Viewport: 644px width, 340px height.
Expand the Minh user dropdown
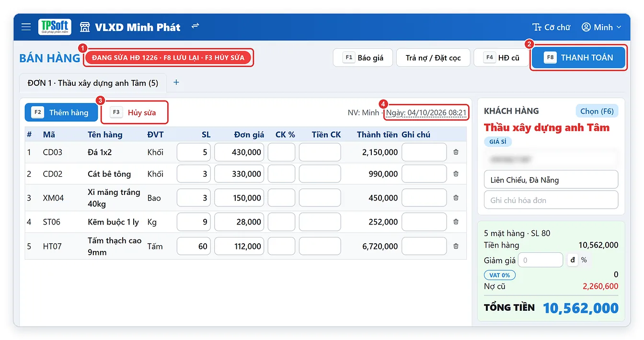tap(601, 27)
